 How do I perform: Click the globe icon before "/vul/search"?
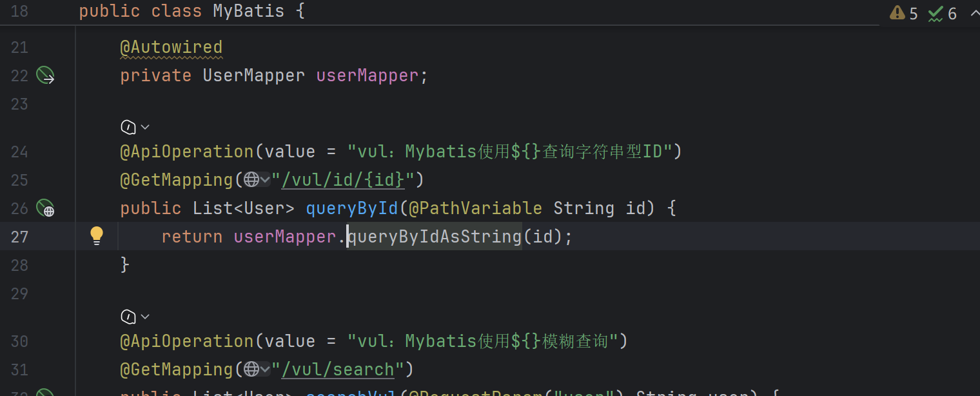251,370
